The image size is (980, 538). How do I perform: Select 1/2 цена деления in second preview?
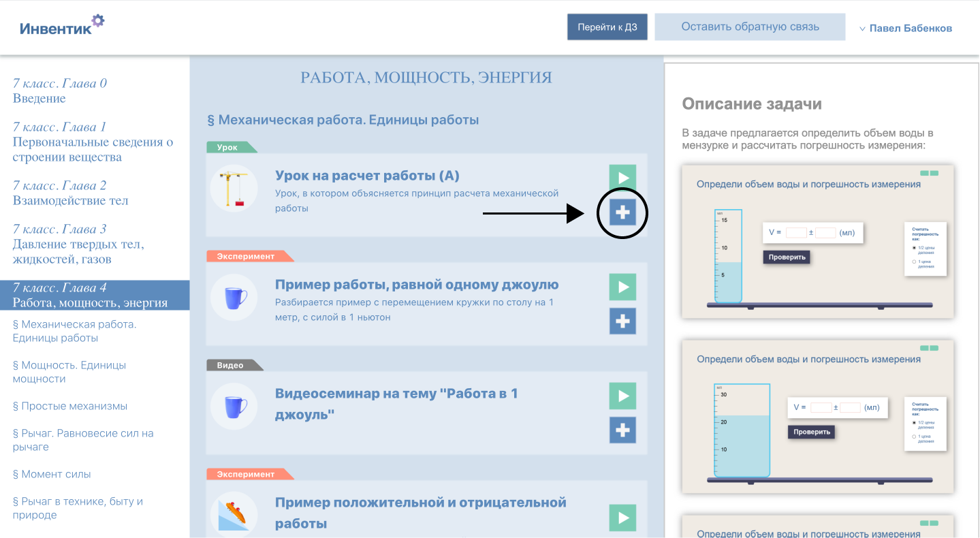914,422
